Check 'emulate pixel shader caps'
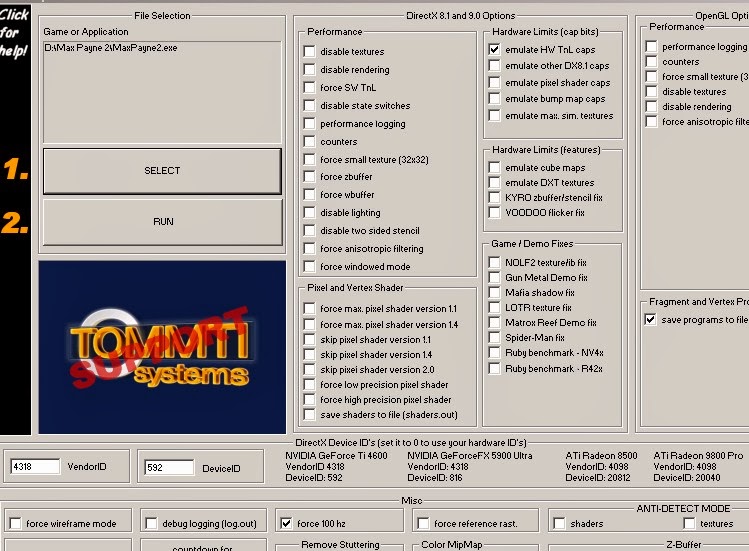The width and height of the screenshot is (749, 551). pyautogui.click(x=494, y=82)
